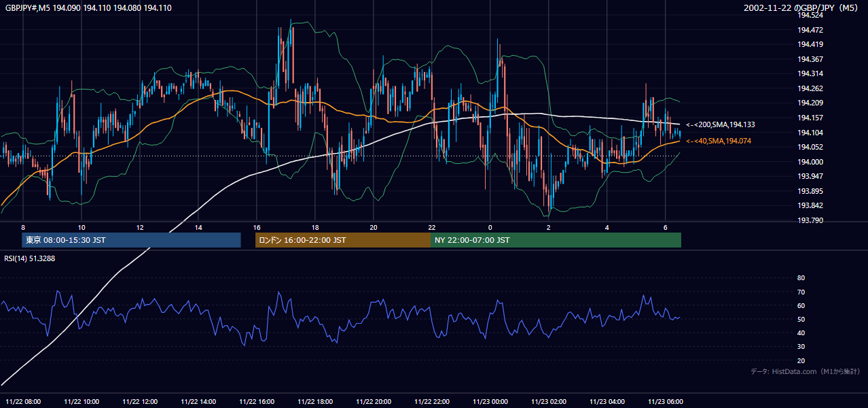Click price axis value 194.367
This screenshot has width=868, height=408.
810,59
